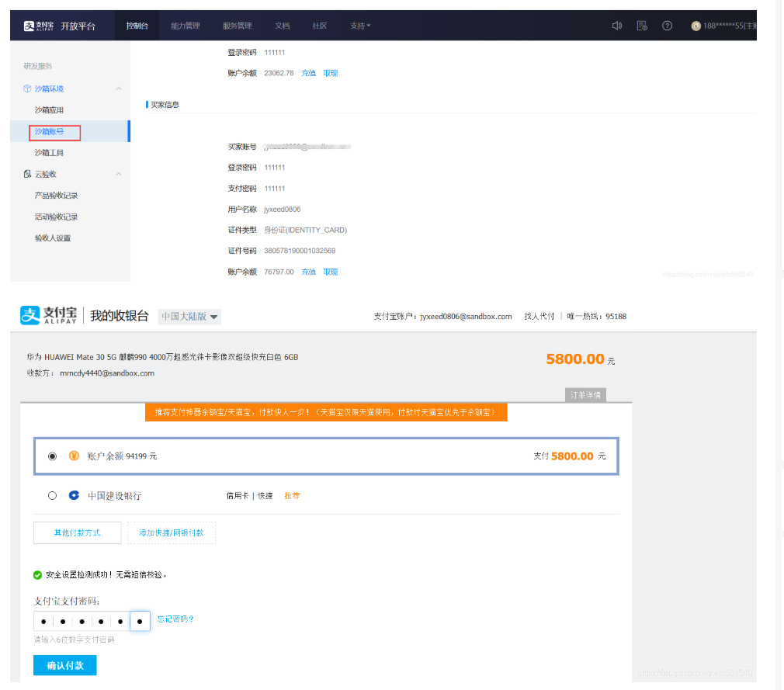Select 沙箱应用 in the sidebar
This screenshot has height=690, width=784.
49,110
